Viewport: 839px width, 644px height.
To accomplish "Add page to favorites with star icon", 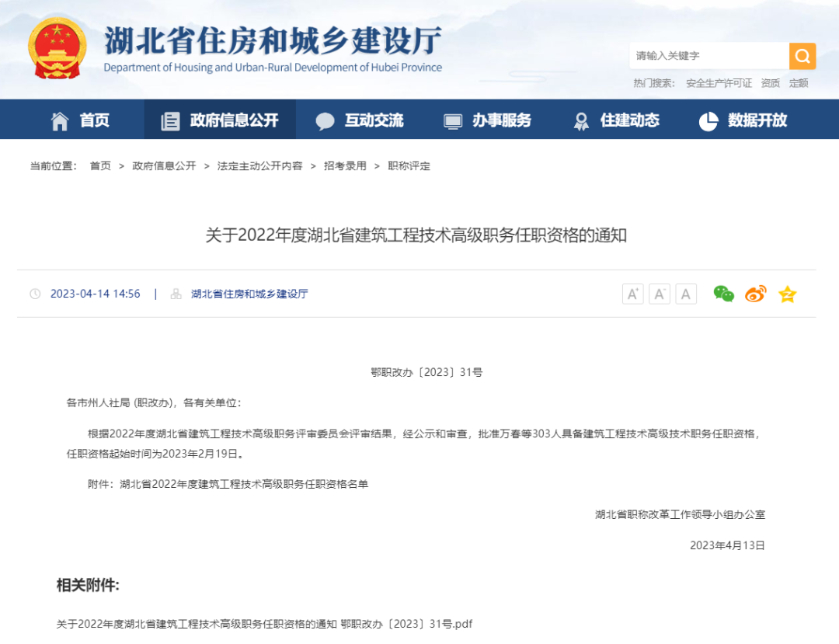I will point(787,294).
